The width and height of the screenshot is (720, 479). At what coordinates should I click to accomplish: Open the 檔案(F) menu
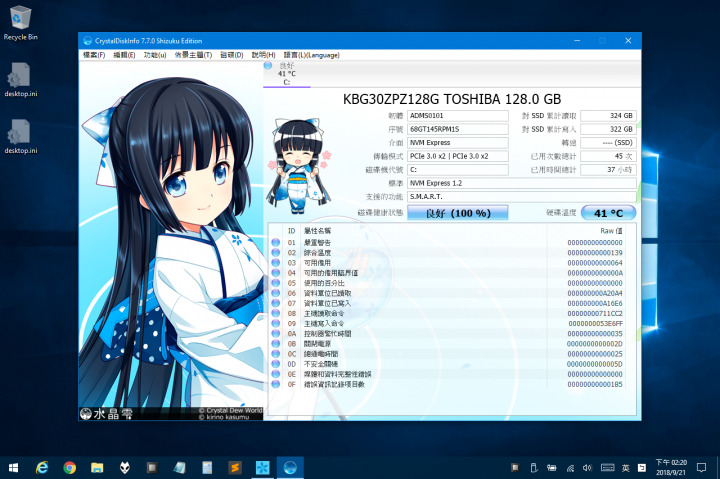pyautogui.click(x=94, y=55)
